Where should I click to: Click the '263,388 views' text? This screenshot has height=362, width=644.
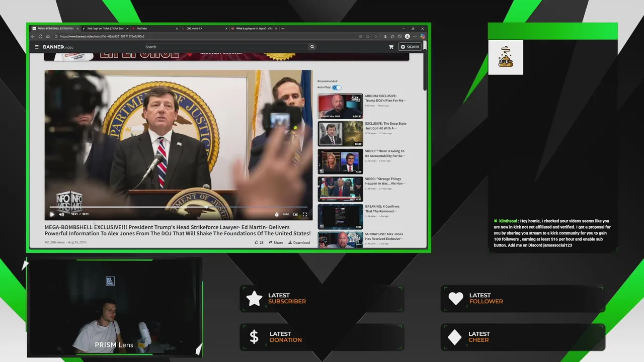coord(54,242)
